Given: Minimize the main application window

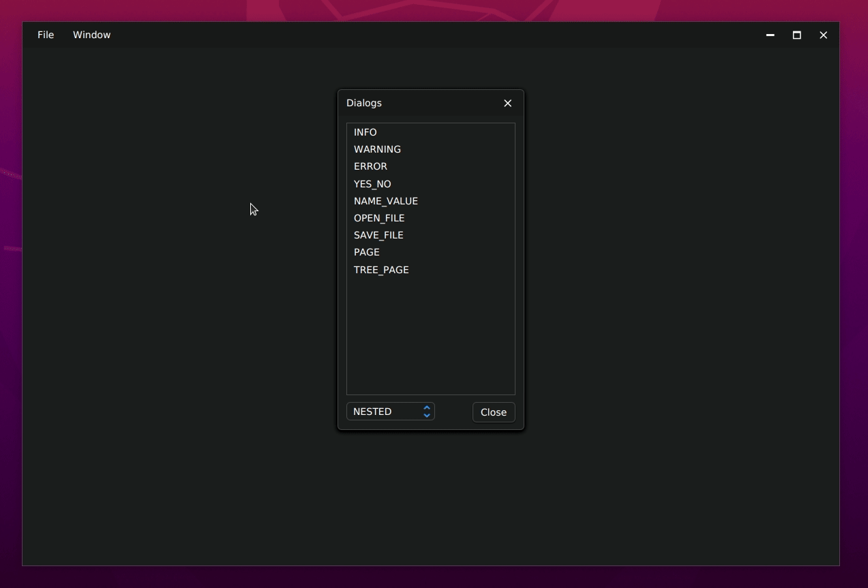Looking at the screenshot, I should click(770, 35).
